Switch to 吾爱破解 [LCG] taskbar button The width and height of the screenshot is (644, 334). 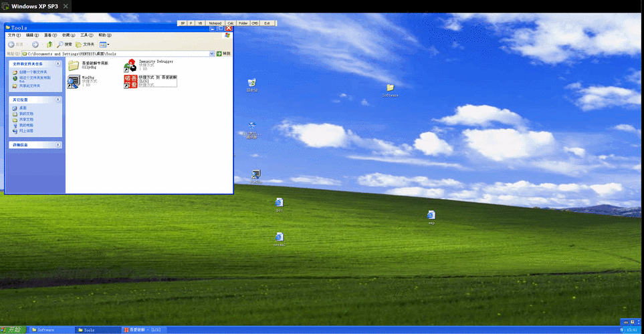pyautogui.click(x=144, y=330)
